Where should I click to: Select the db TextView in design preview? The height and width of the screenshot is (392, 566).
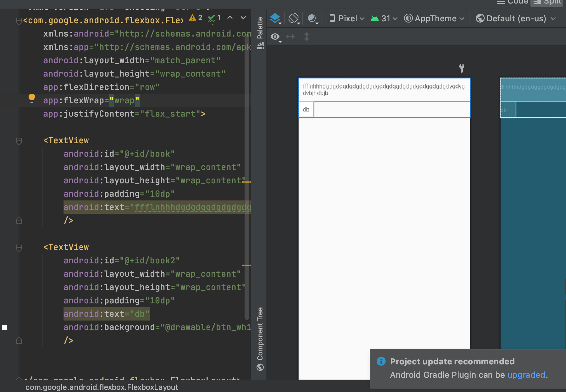(306, 109)
